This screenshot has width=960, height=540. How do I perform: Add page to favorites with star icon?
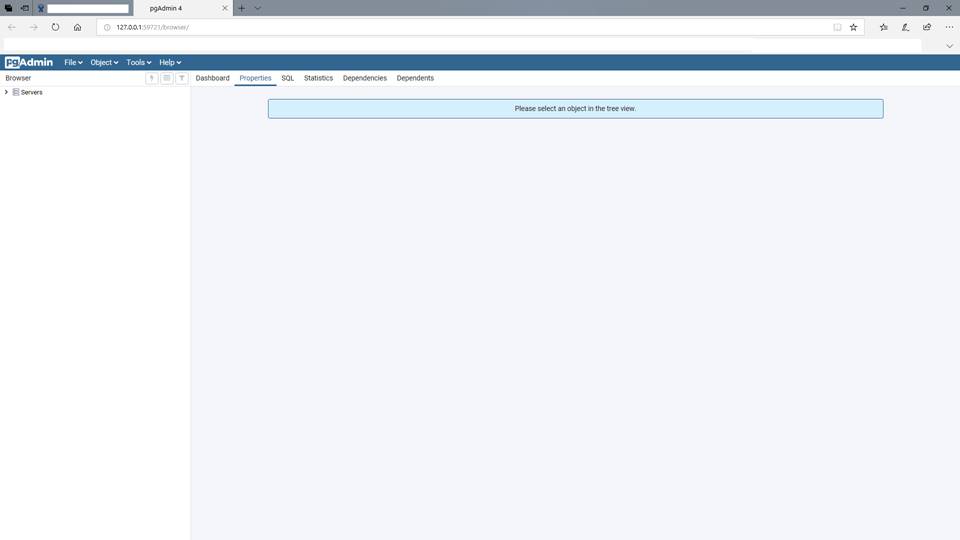853,27
